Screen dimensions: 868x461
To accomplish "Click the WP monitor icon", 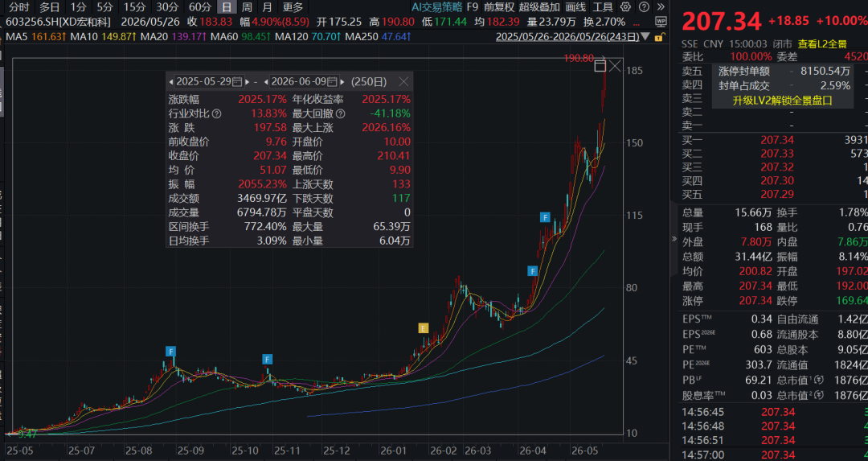I will pyautogui.click(x=661, y=23).
